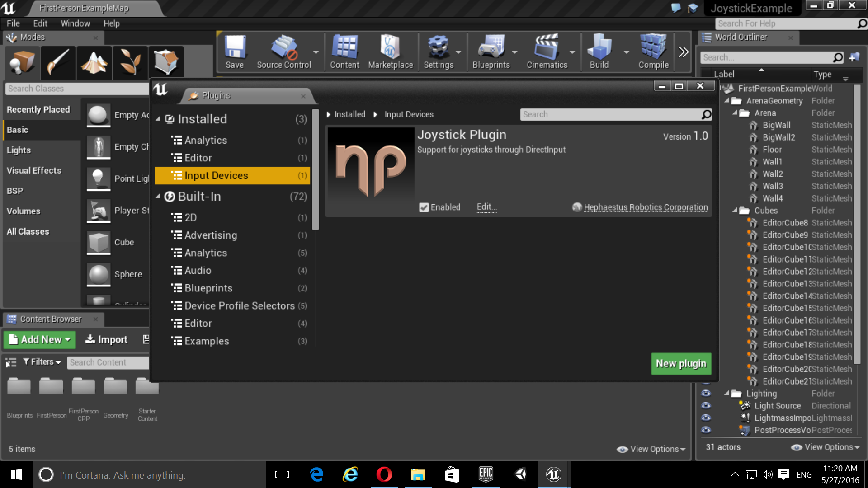
Task: Click the Windows Start button
Action: [16, 474]
